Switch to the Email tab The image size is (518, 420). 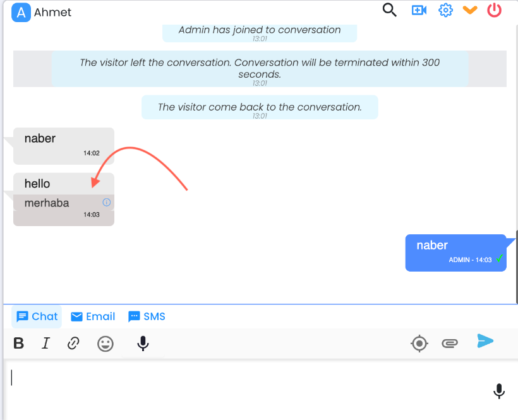coord(93,316)
